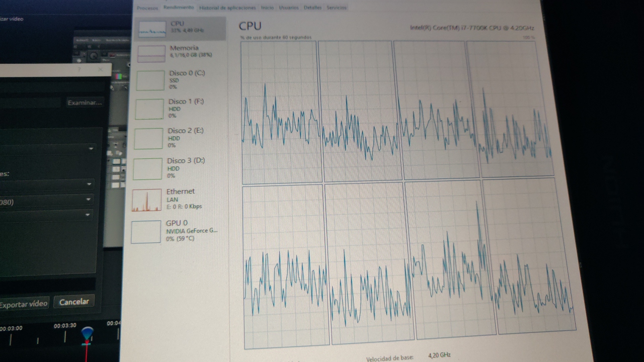
Task: Select Memoria in the performance sidebar
Action: [181, 53]
